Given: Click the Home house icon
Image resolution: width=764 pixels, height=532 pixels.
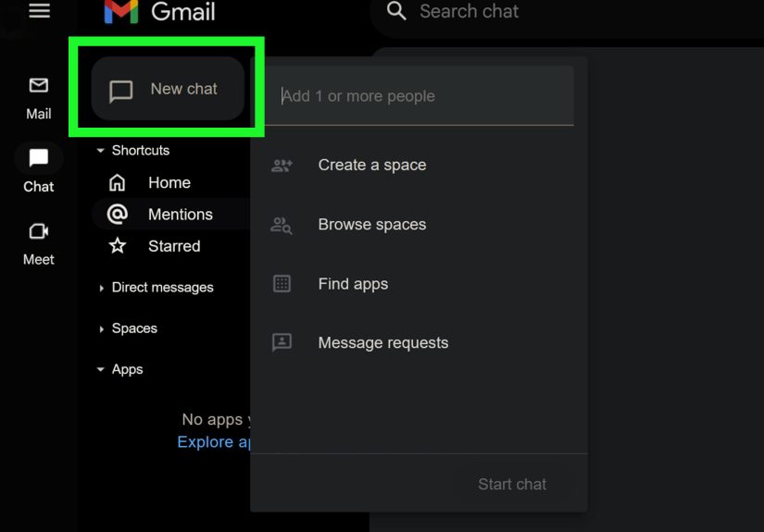Looking at the screenshot, I should (117, 182).
